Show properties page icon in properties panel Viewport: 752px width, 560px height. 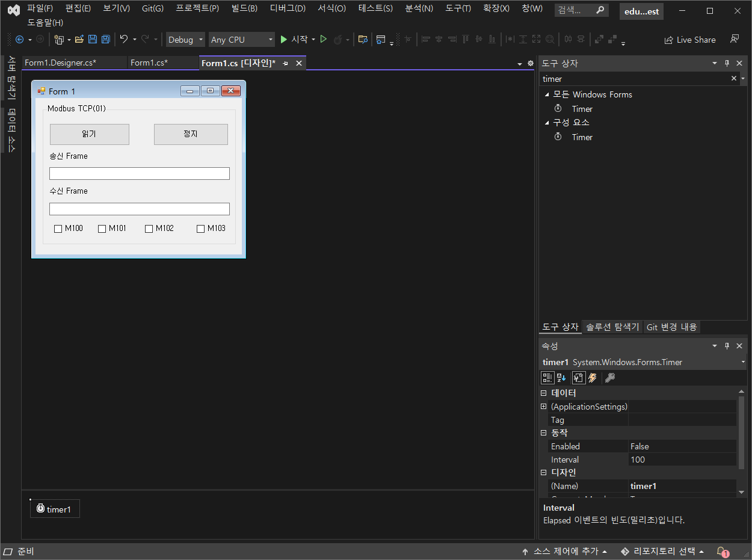pyautogui.click(x=578, y=378)
